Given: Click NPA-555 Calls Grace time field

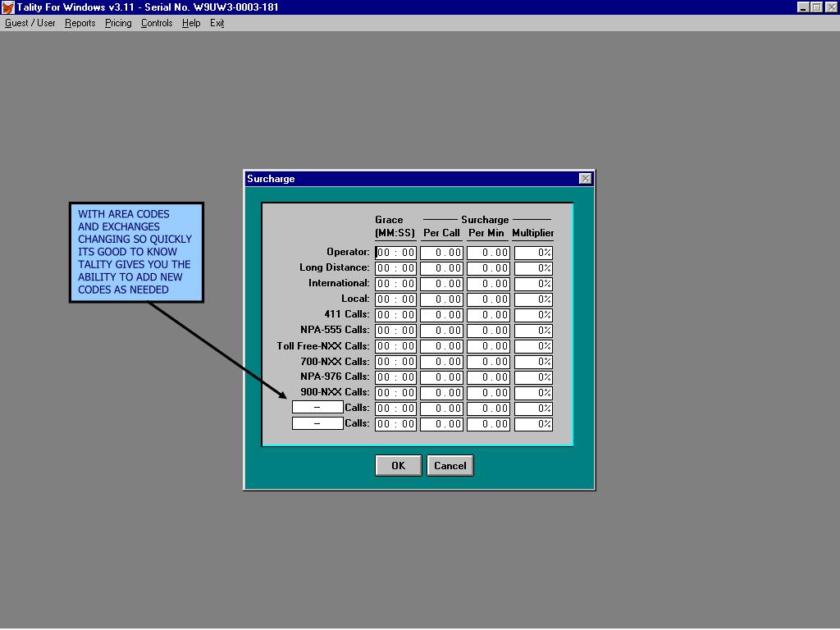Looking at the screenshot, I should 396,330.
